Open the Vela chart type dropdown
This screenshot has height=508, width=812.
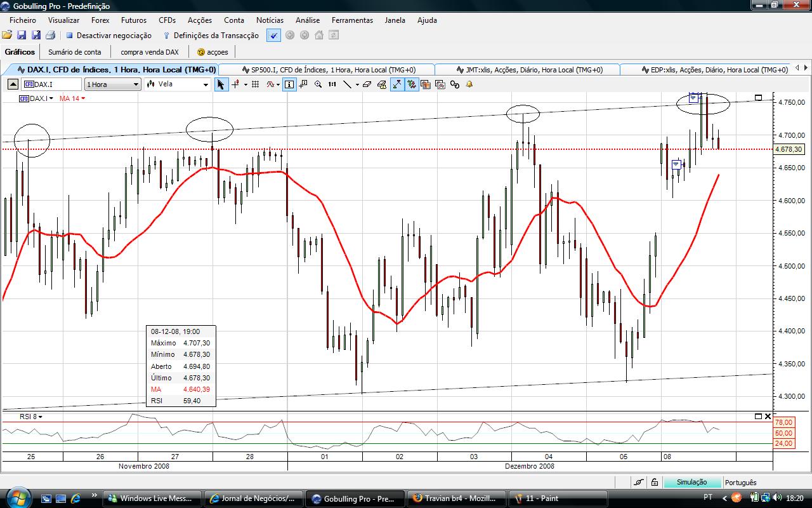click(178, 84)
